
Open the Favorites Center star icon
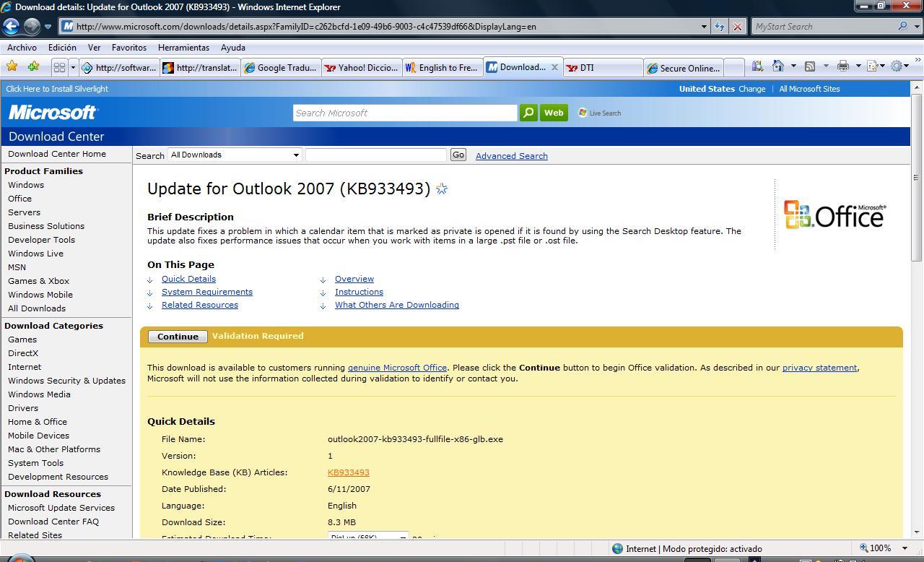coord(12,66)
